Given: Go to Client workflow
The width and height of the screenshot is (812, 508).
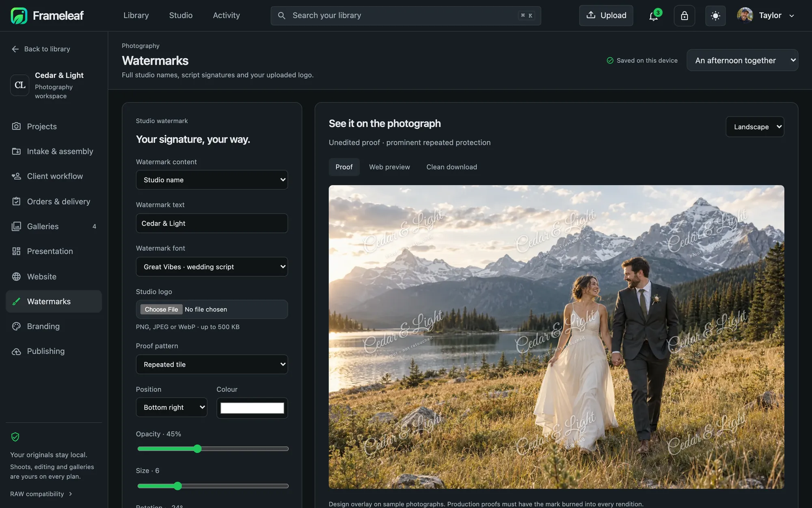Looking at the screenshot, I should (54, 176).
